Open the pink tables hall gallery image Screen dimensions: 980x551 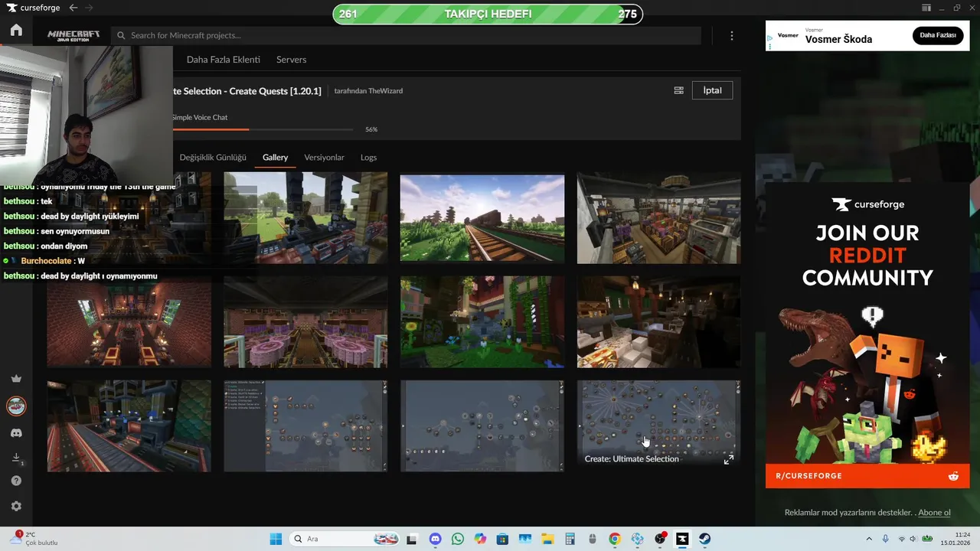pyautogui.click(x=305, y=322)
